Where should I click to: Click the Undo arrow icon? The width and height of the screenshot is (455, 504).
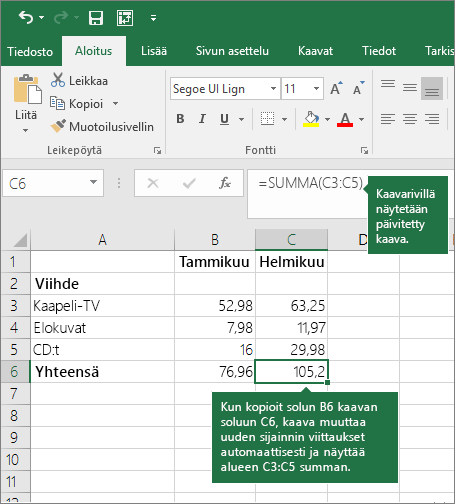[x=26, y=17]
